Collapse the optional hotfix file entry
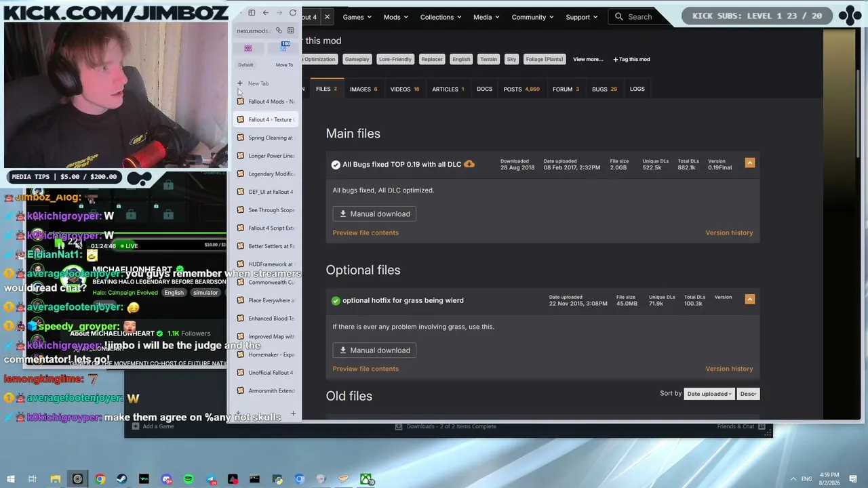The width and height of the screenshot is (868, 488). pos(750,299)
